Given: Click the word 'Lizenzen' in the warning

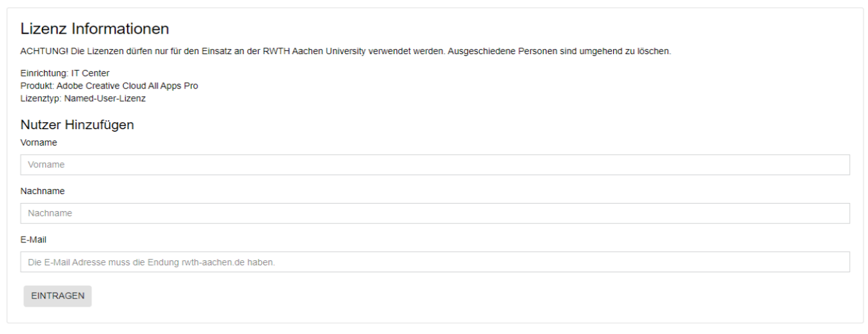Looking at the screenshot, I should point(104,51).
